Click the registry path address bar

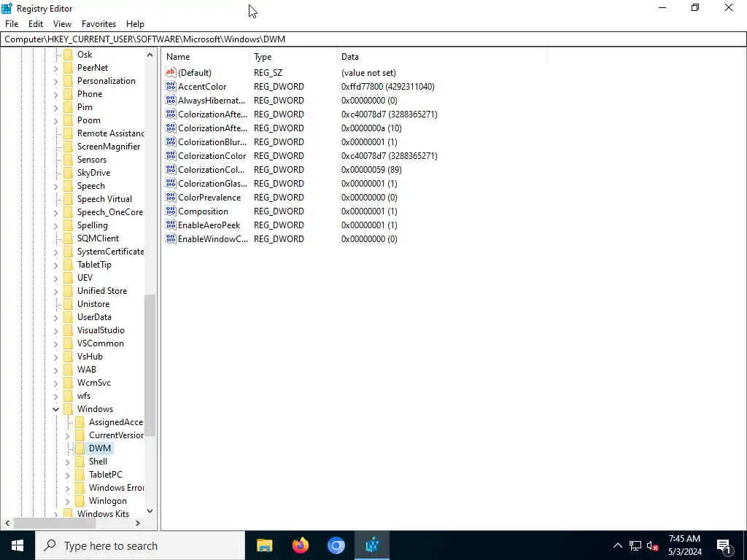pyautogui.click(x=373, y=39)
